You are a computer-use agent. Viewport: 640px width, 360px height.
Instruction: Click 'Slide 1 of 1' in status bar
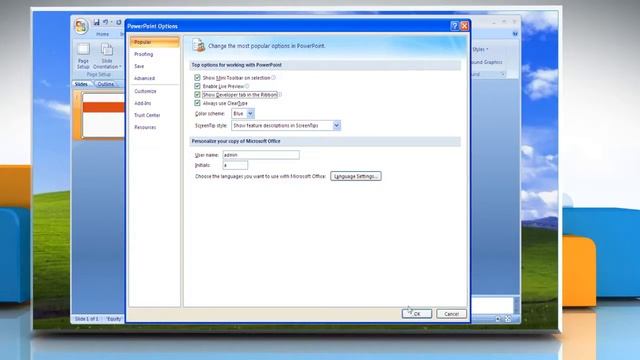pyautogui.click(x=87, y=319)
